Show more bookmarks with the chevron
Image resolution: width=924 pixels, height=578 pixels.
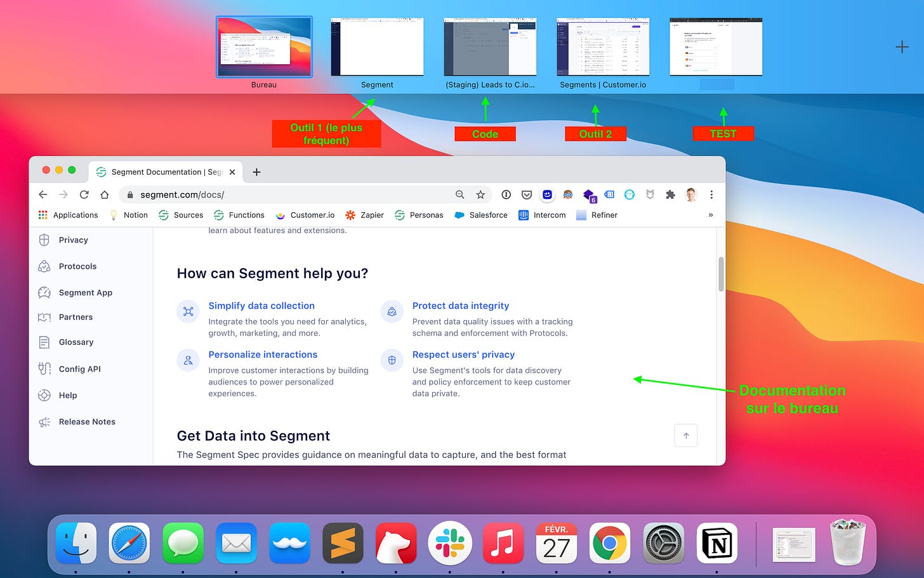point(711,215)
